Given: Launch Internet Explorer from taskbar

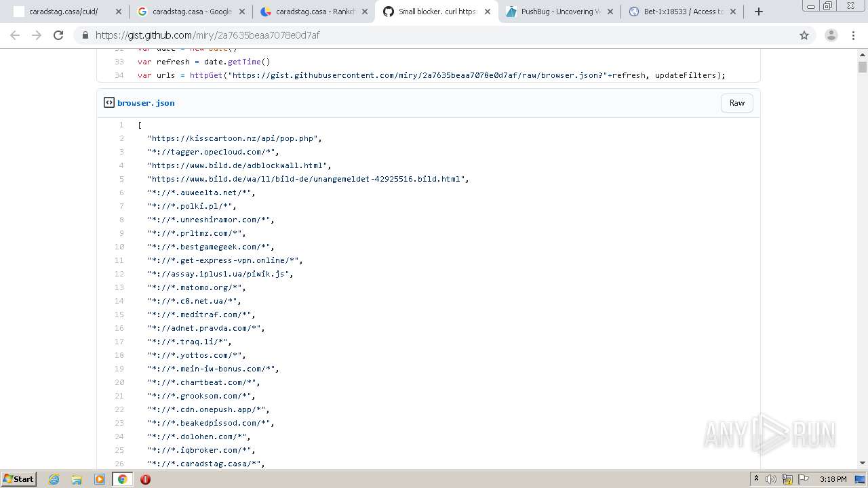Looking at the screenshot, I should pyautogui.click(x=54, y=479).
